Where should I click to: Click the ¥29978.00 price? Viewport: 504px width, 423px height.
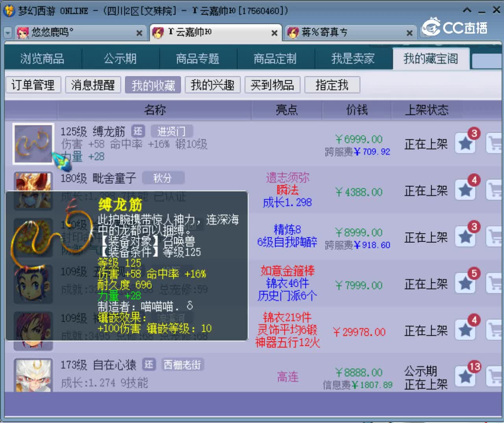tap(359, 332)
